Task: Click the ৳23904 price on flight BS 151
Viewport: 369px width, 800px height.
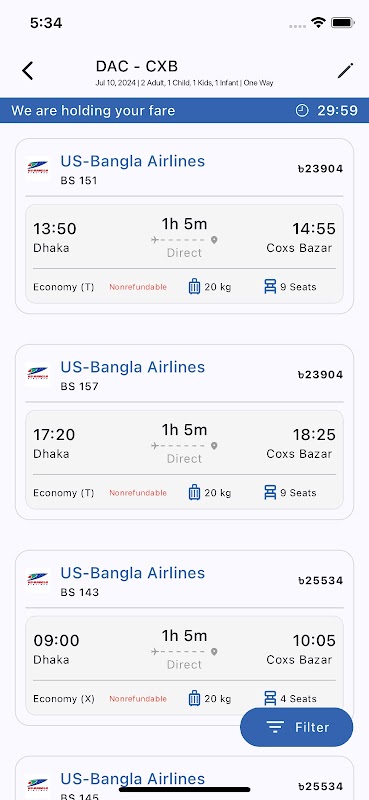Action: point(321,169)
